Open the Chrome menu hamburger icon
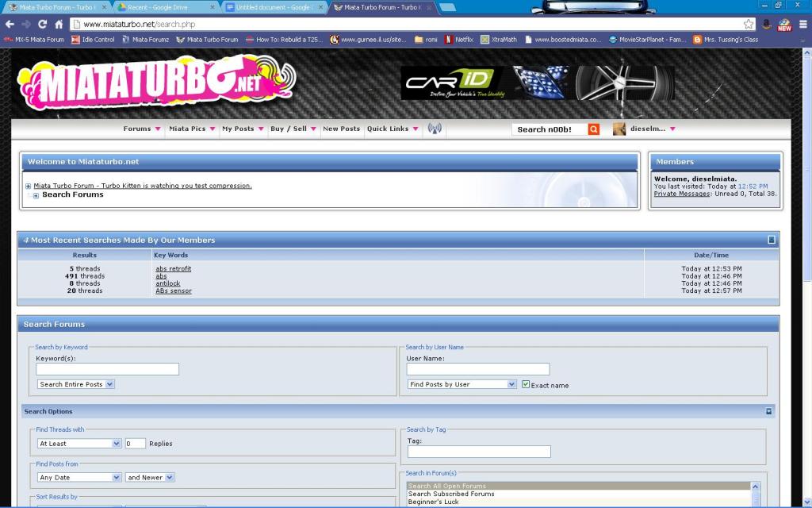Viewport: 812px width, 508px height. coord(803,24)
